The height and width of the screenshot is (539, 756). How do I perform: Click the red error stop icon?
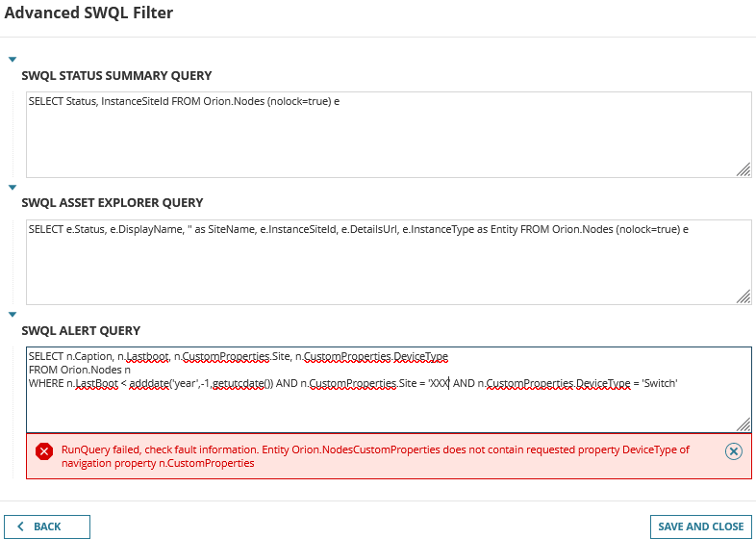tap(44, 451)
